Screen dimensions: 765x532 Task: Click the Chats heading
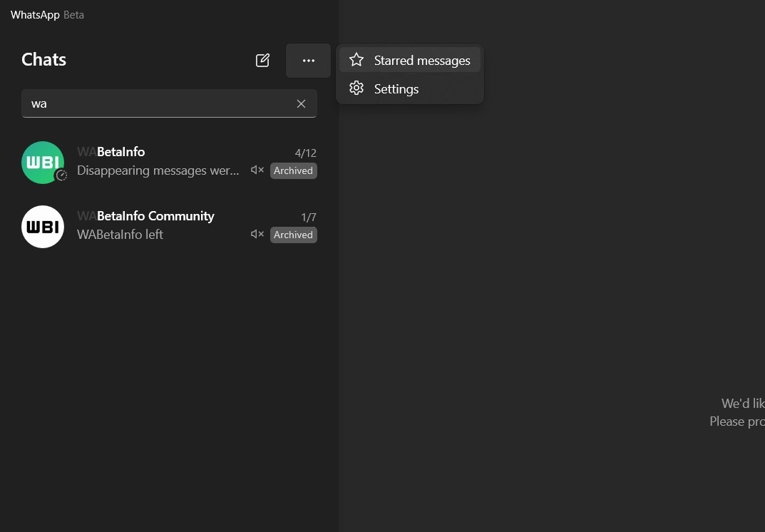[x=43, y=60]
